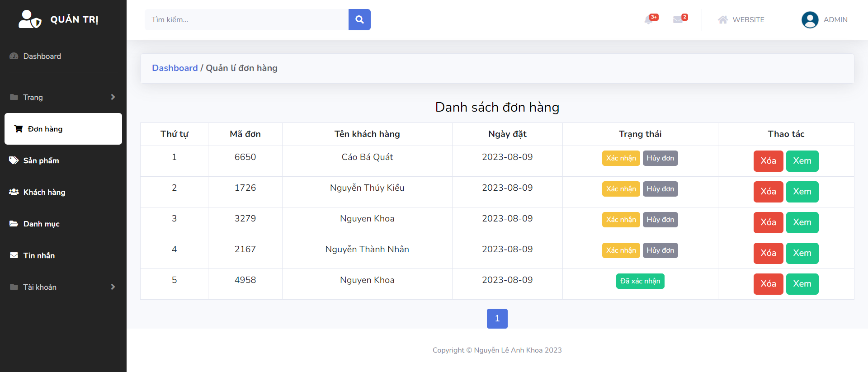This screenshot has height=372, width=868.
Task: Click the folder icon next to Trang
Action: click(x=14, y=97)
